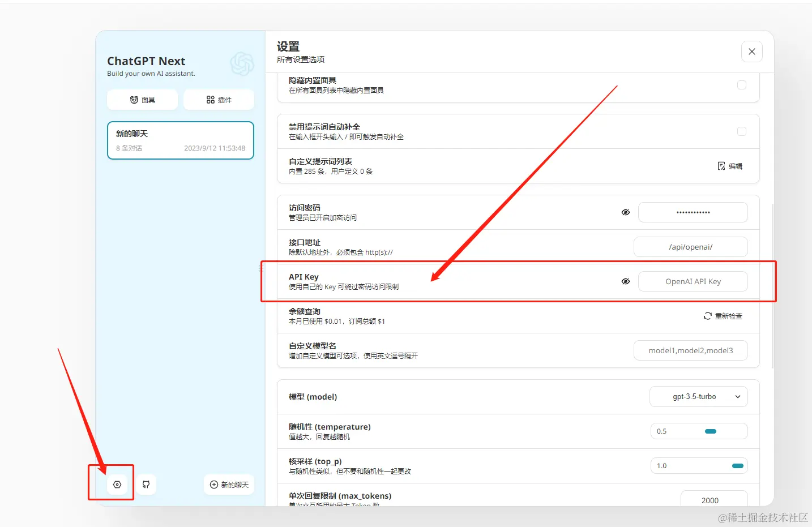Click 重新检查 to refresh balance

point(723,316)
